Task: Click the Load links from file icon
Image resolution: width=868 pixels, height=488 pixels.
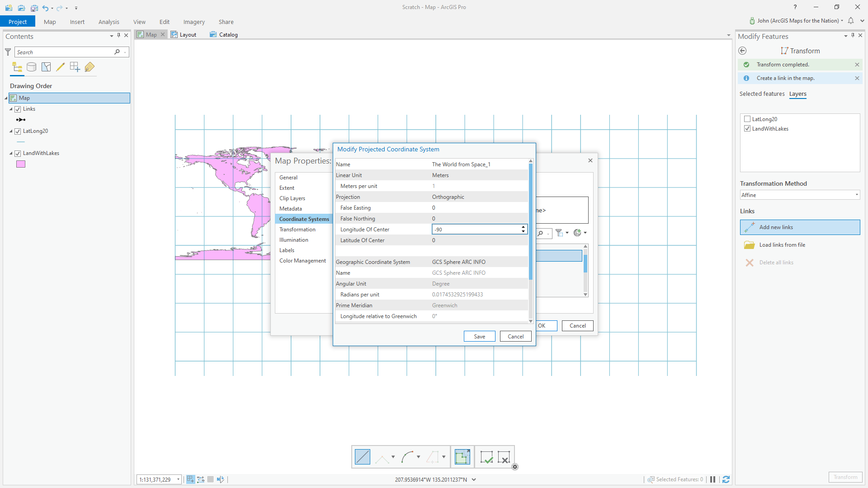Action: click(x=750, y=245)
